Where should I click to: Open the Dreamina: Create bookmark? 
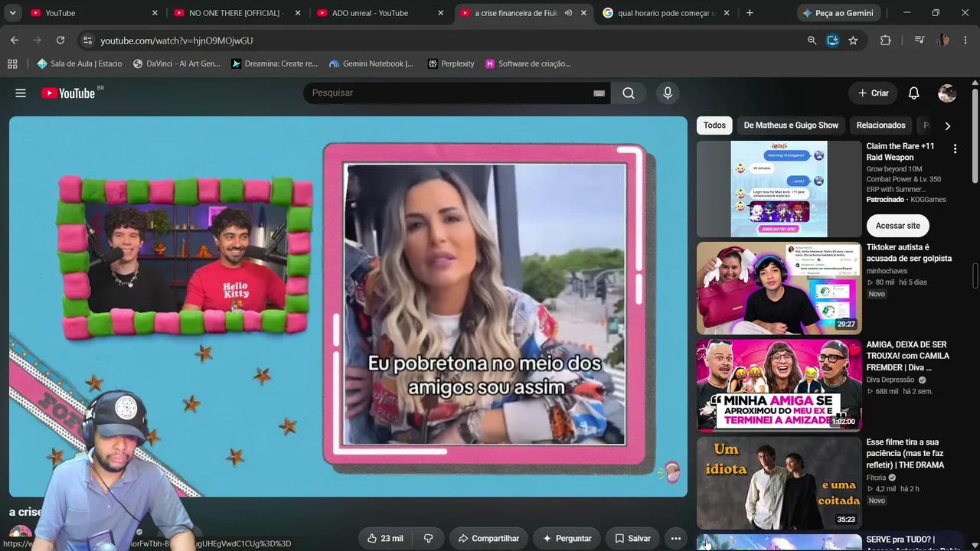pos(274,64)
